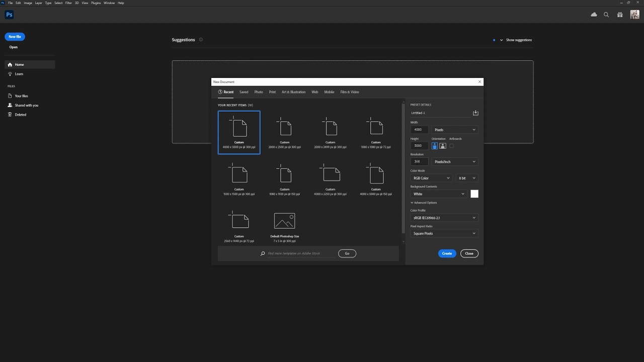Click the save document preset icon
Screen dimensions: 644x362
tap(475, 113)
